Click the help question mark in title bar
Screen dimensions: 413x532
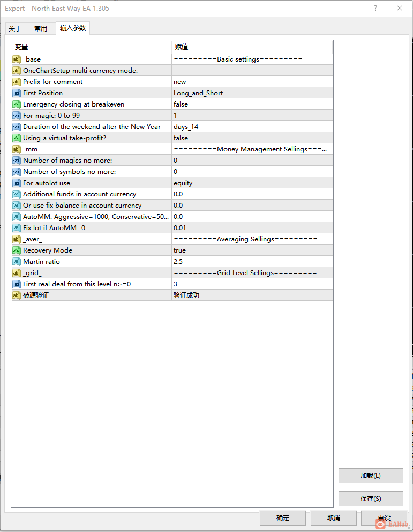[376, 8]
